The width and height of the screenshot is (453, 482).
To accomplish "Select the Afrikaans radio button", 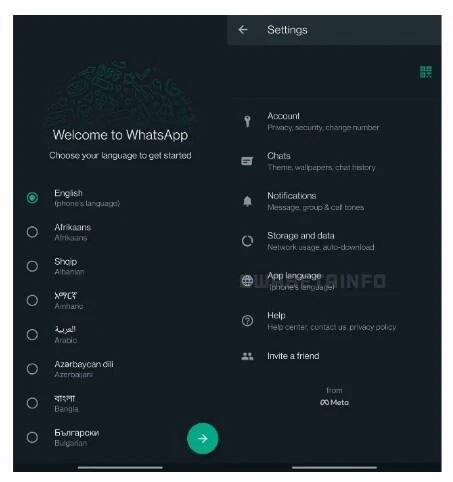I will click(x=32, y=232).
